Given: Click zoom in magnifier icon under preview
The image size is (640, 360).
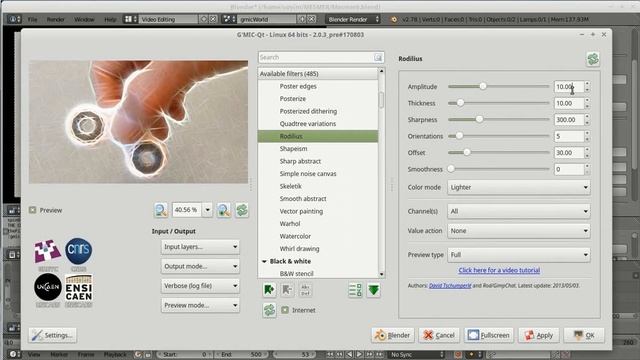Looking at the screenshot, I should (x=223, y=210).
